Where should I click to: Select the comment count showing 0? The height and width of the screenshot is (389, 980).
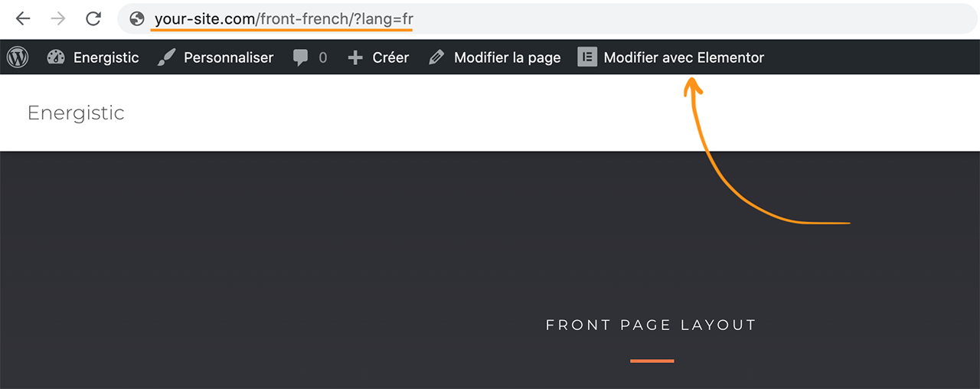click(322, 57)
